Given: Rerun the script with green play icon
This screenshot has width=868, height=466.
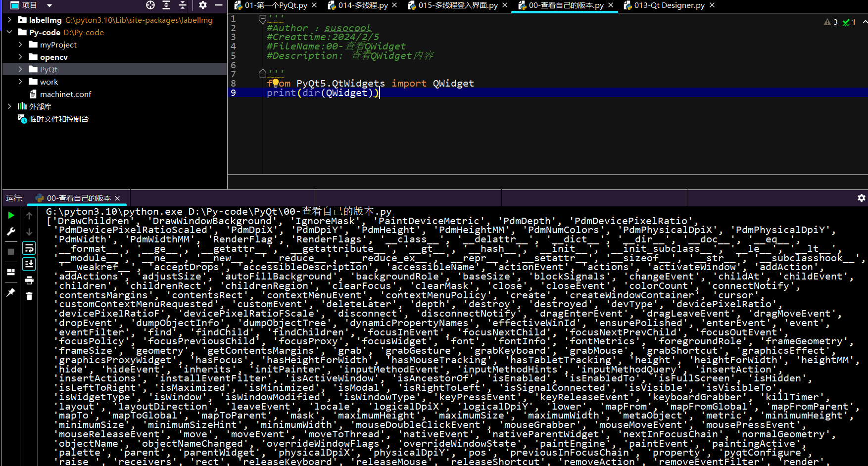Looking at the screenshot, I should click(11, 215).
